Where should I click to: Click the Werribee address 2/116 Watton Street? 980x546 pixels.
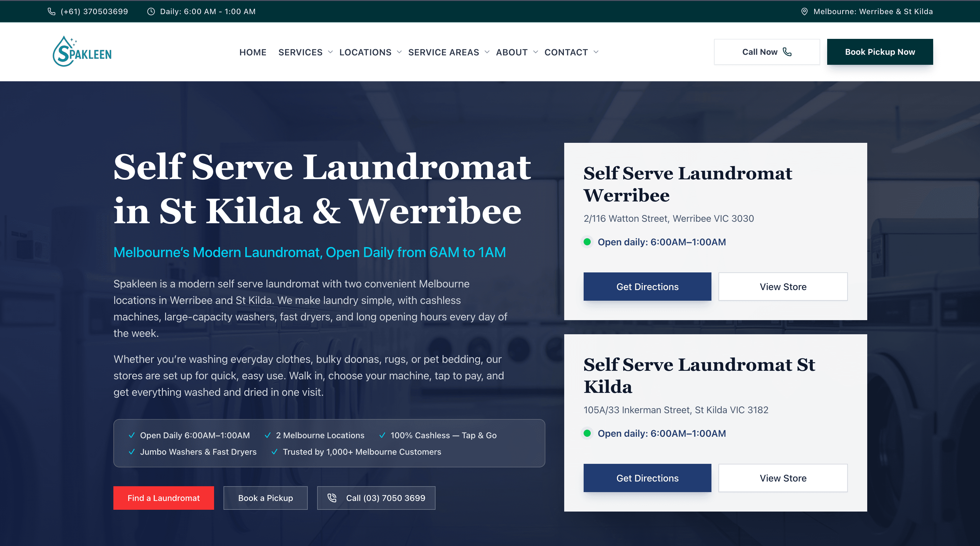point(668,219)
